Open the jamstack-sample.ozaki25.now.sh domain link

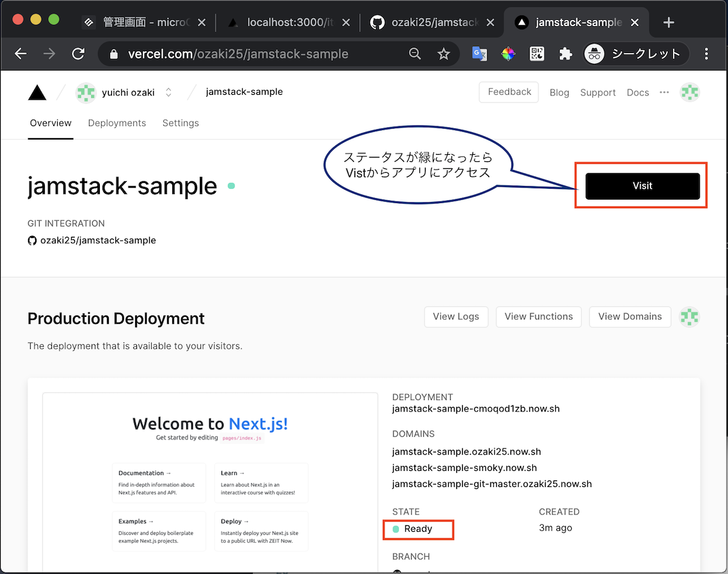point(467,452)
